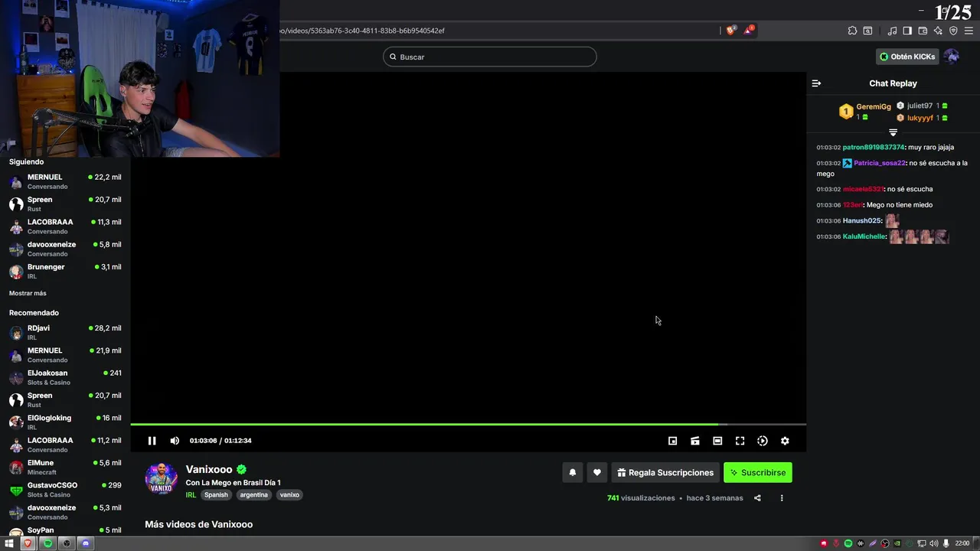Screen dimensions: 980x551
Task: Open ElMune Minecraft channel
Action: click(x=65, y=467)
